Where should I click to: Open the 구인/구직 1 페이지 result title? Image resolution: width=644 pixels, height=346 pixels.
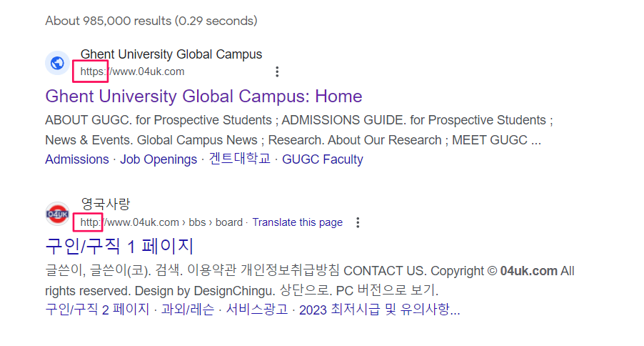(x=119, y=247)
